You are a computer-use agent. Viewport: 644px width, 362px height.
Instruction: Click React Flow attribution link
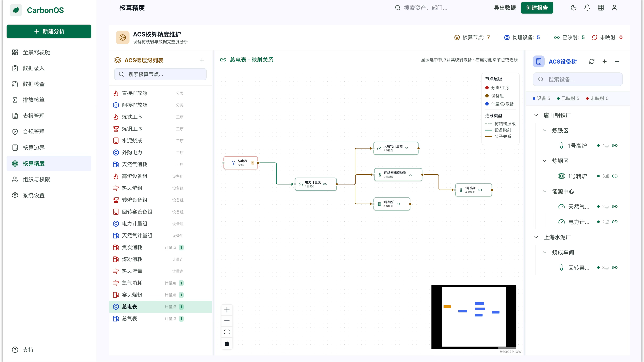(x=510, y=351)
